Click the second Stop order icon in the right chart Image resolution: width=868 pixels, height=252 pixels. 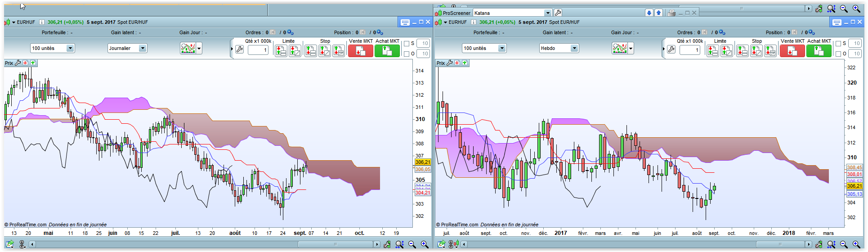coord(756,51)
